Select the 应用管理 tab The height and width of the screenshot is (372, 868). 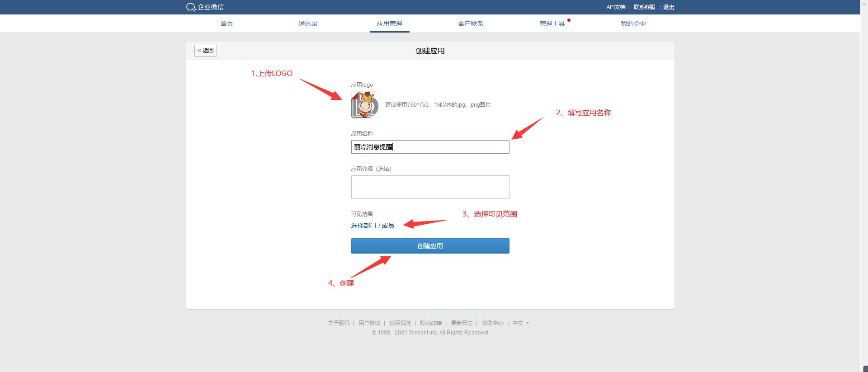[389, 24]
